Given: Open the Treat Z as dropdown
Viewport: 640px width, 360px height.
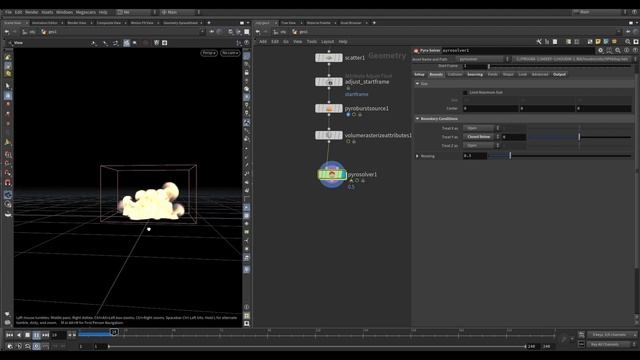Looking at the screenshot, I should pyautogui.click(x=481, y=146).
